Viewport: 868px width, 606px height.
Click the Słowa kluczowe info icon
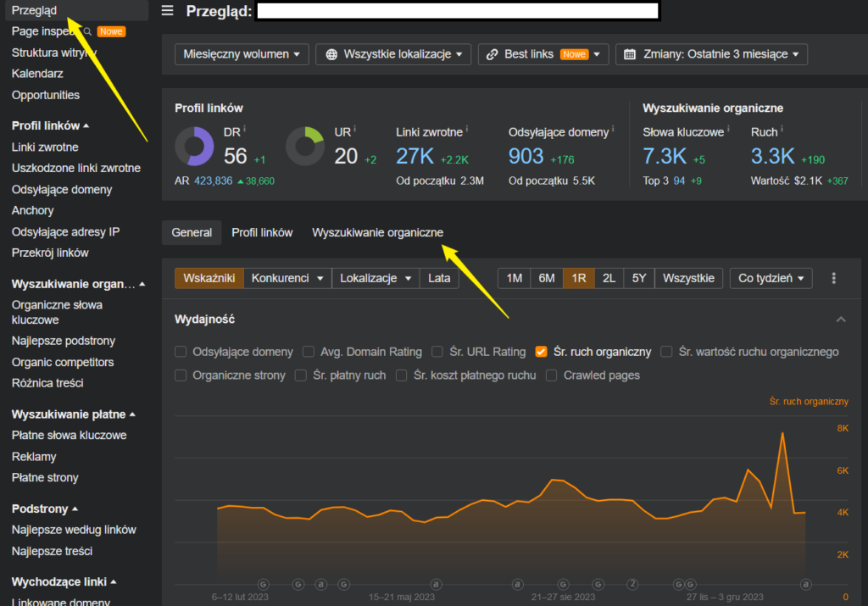[728, 129]
